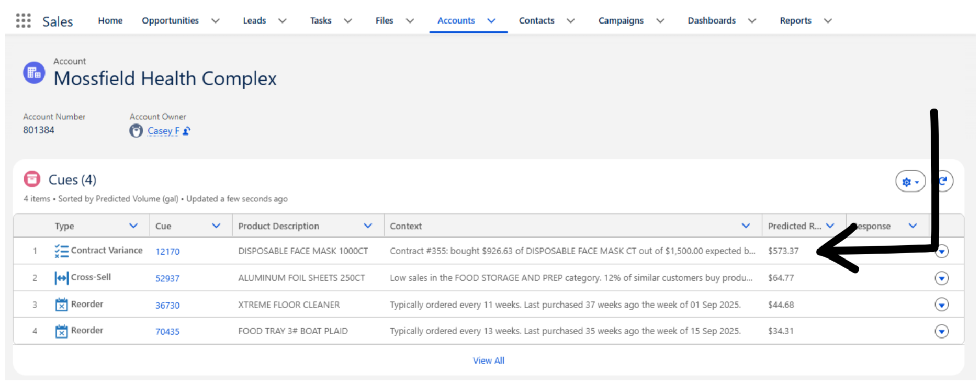Click DISPOSABLE FACE MASK 1000CT cell
Viewport: 980px width, 383px height.
coord(303,251)
